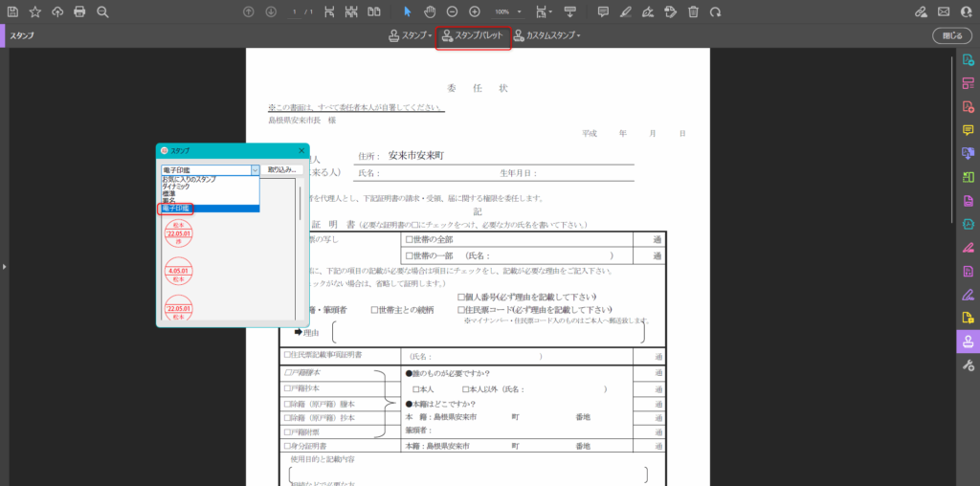Rotate the page with the circular arrow icon
This screenshot has width=980, height=486.
(716, 11)
